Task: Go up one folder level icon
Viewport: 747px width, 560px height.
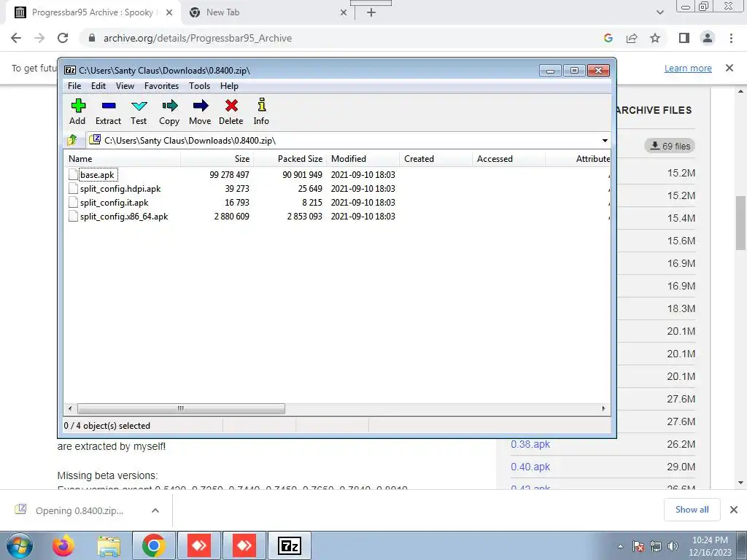Action: tap(72, 140)
